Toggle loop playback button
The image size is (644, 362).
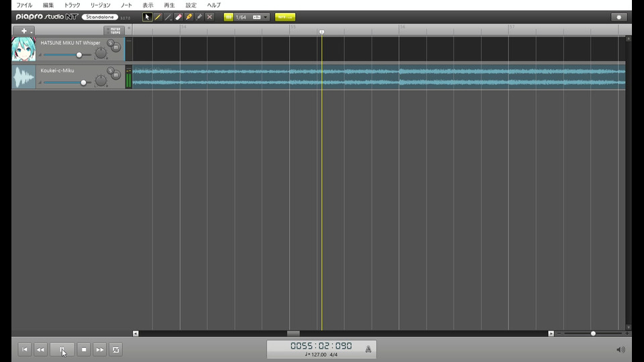pyautogui.click(x=116, y=350)
